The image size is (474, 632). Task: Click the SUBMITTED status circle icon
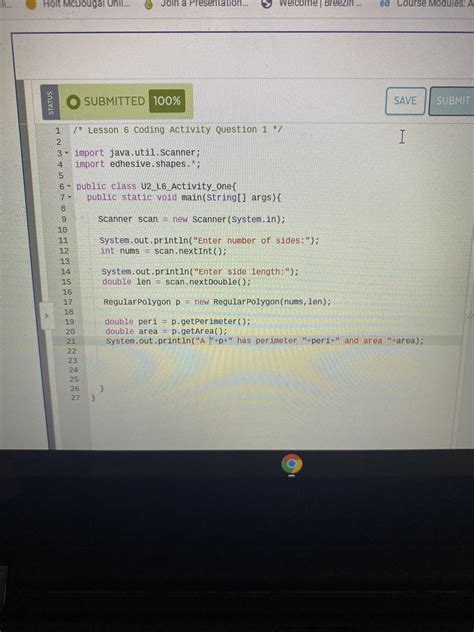[73, 102]
